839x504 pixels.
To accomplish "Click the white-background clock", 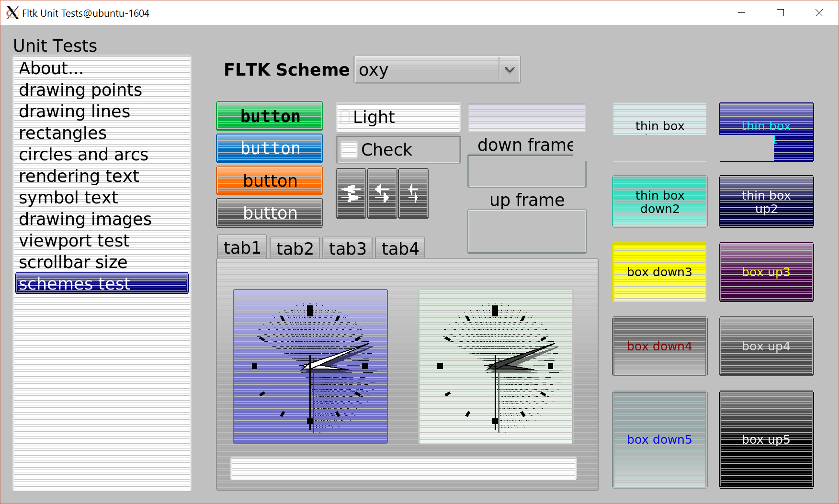I will point(496,367).
